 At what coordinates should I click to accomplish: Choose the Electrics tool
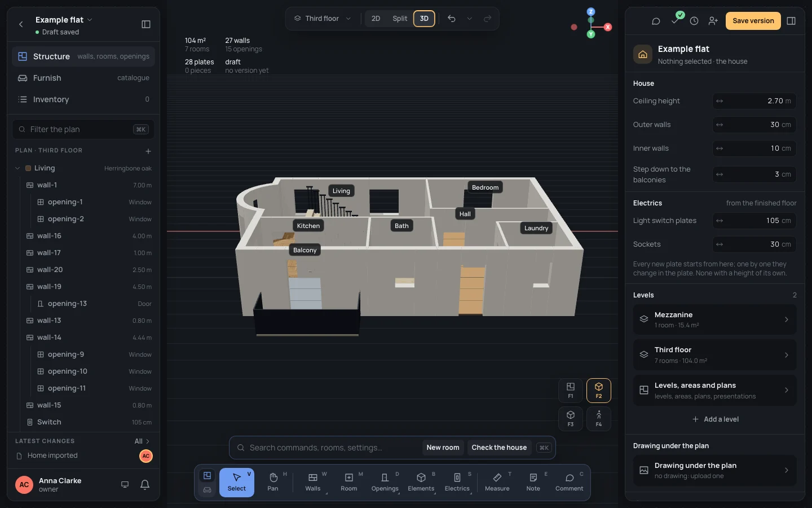pyautogui.click(x=457, y=483)
